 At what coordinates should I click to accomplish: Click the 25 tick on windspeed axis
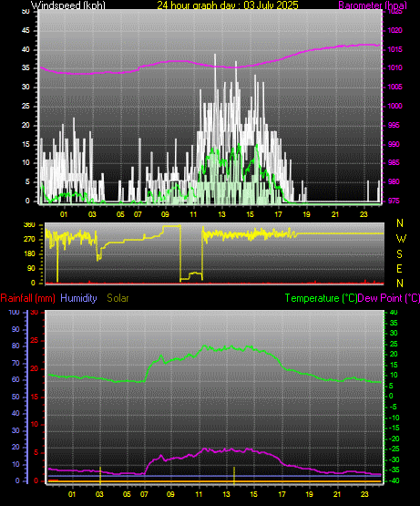click(26, 106)
